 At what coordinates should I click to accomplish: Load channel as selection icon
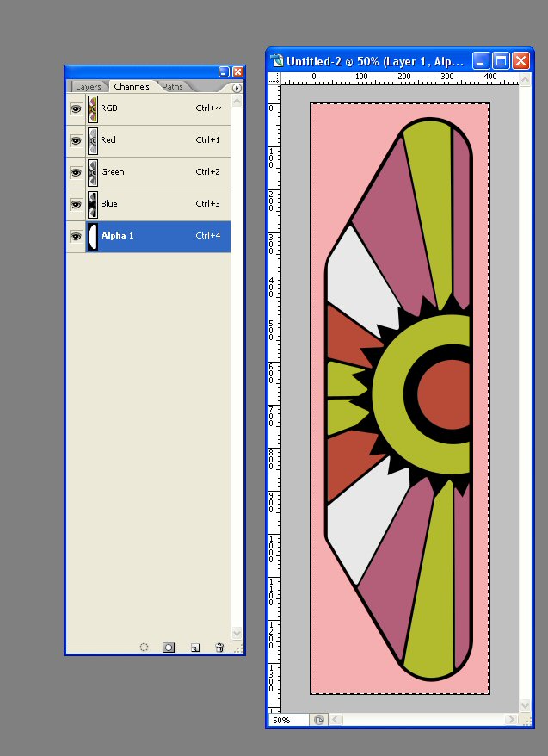144,647
